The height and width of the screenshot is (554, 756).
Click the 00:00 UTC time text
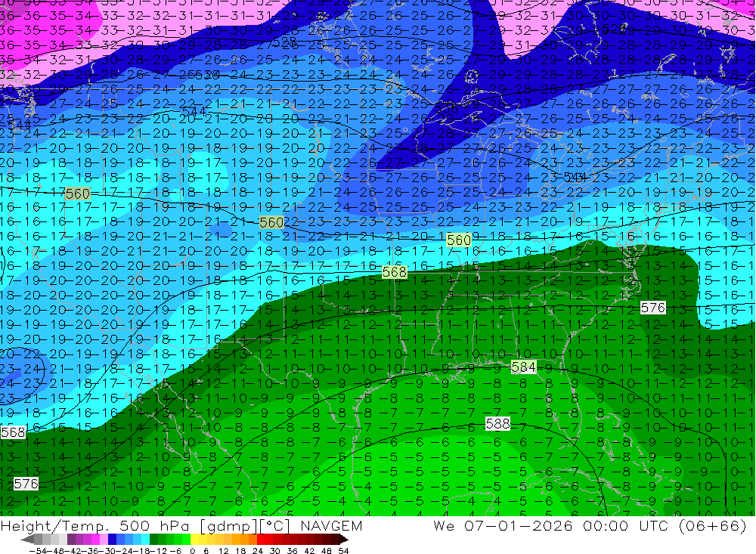click(x=625, y=525)
